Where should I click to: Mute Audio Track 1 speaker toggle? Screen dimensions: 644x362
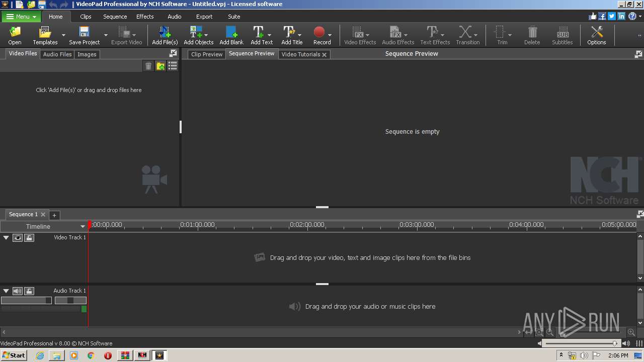coord(18,291)
